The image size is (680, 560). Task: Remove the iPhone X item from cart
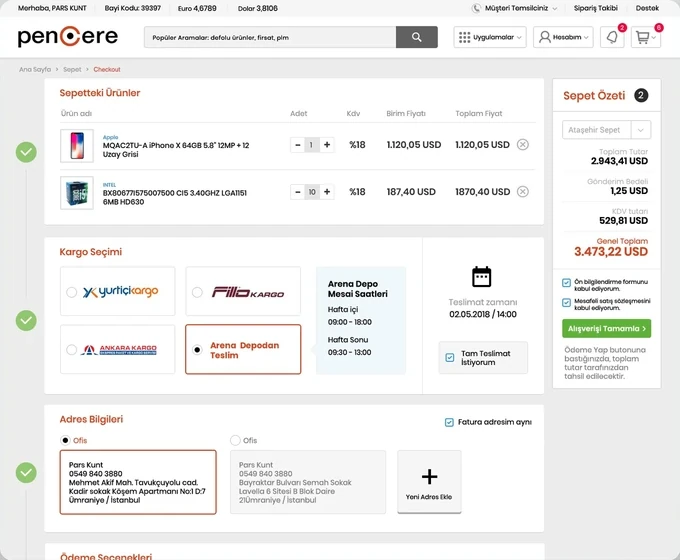point(523,144)
